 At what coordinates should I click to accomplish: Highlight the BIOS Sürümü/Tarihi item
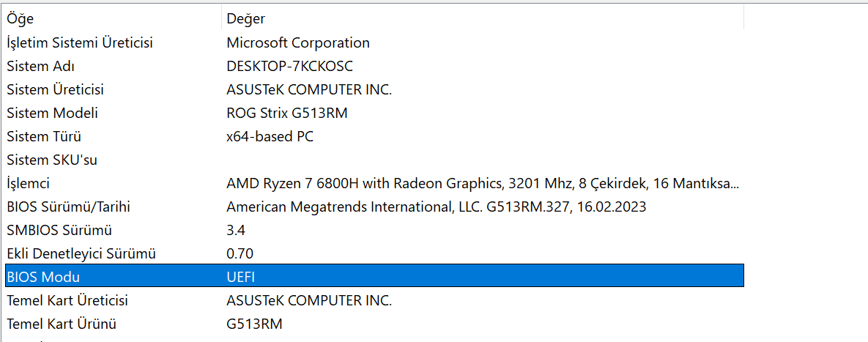pyautogui.click(x=68, y=207)
